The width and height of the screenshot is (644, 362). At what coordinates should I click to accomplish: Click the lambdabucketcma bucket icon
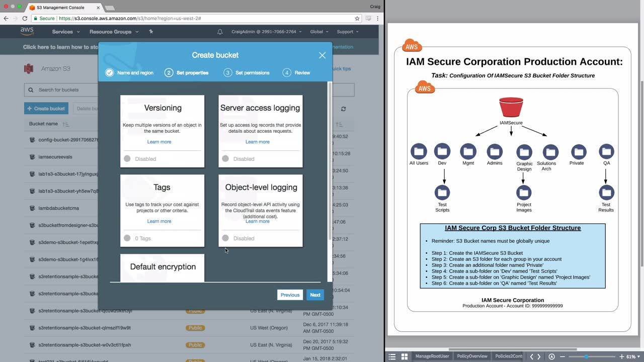[x=32, y=208]
